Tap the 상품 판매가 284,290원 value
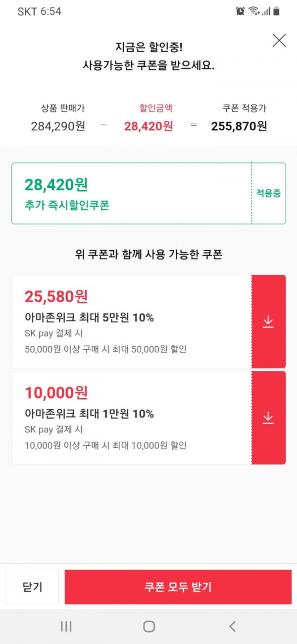Viewport: 297px width, 644px height. (x=58, y=126)
